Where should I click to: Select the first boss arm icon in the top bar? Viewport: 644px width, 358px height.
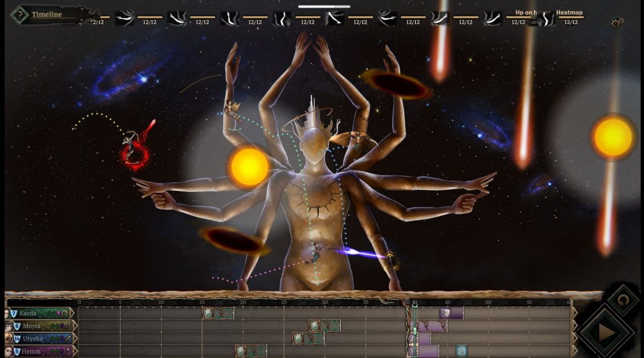[125, 19]
